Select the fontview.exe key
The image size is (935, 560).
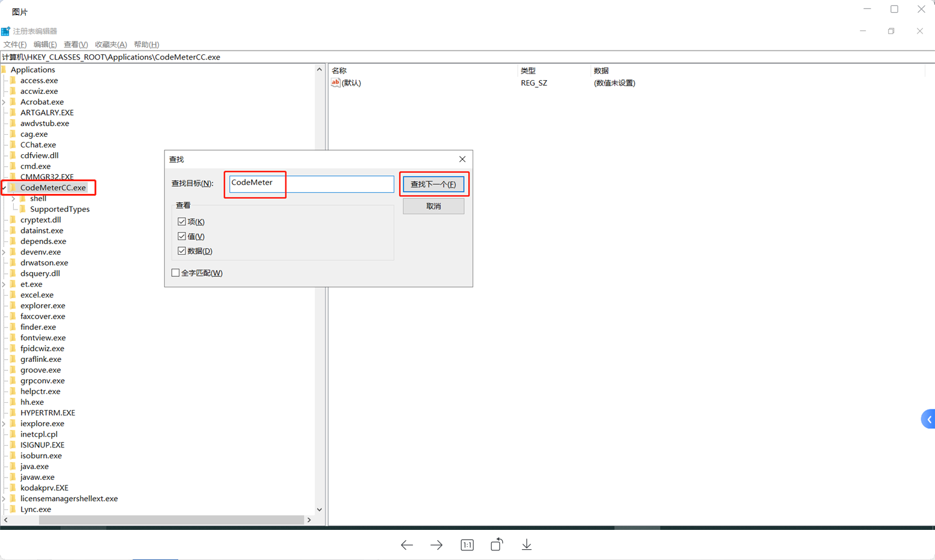click(x=43, y=338)
